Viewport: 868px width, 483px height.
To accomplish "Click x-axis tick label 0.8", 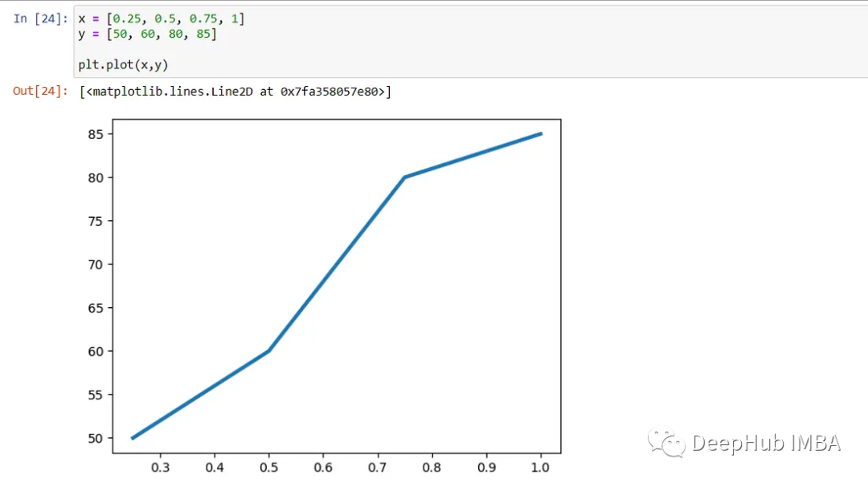I will 432,468.
